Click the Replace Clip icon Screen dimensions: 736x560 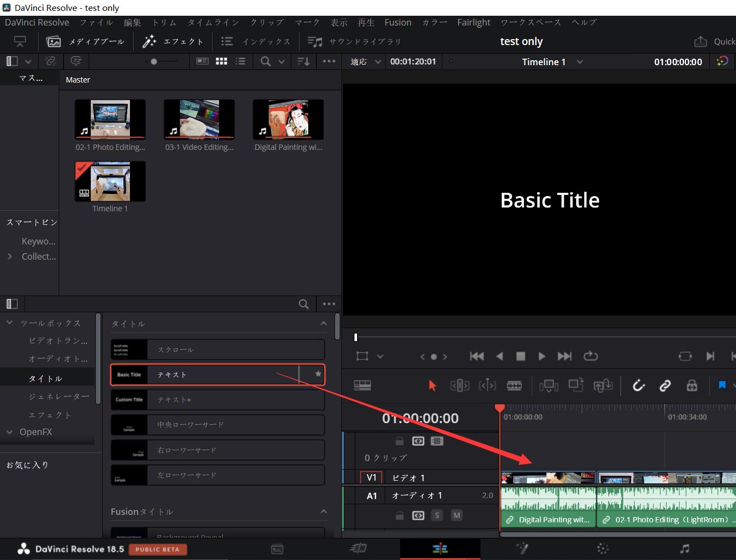coord(603,386)
